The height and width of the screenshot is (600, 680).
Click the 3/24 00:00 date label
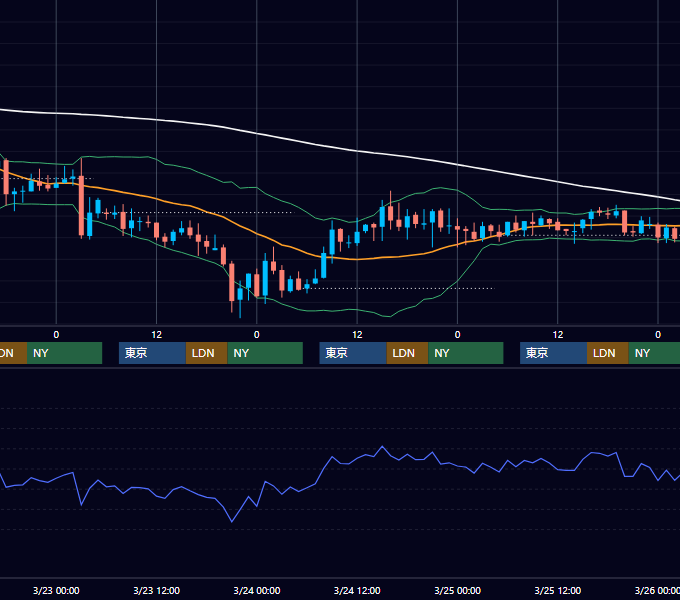[x=257, y=590]
